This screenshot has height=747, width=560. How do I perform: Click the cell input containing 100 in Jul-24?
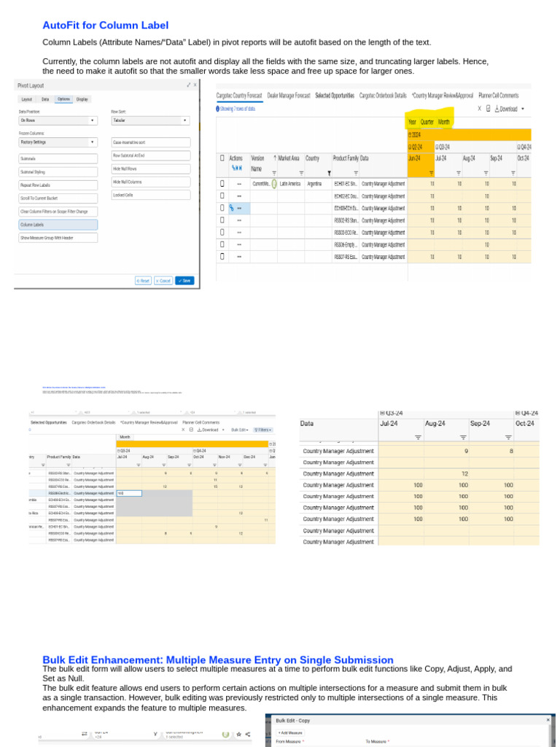point(129,493)
